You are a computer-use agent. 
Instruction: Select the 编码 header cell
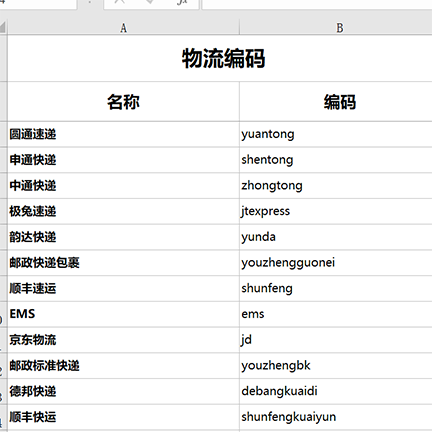pos(336,101)
